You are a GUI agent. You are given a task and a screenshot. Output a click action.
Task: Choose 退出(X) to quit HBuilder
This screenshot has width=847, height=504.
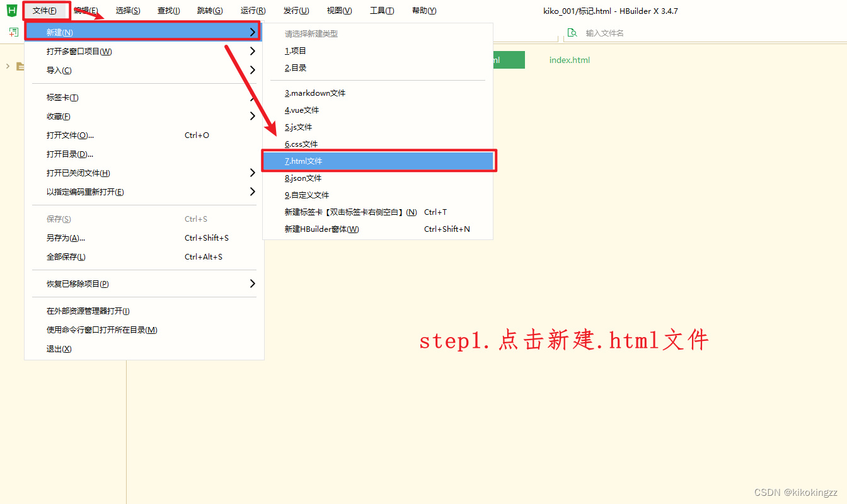pos(144,348)
